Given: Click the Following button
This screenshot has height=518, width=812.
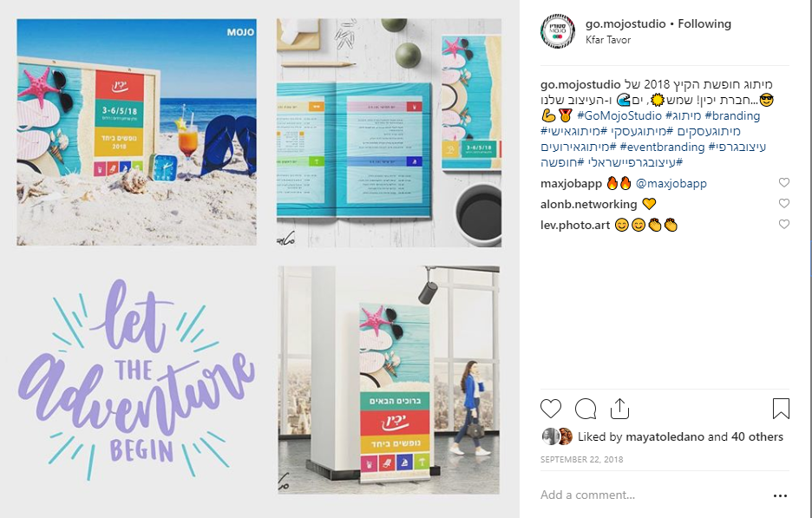Looking at the screenshot, I should (704, 23).
